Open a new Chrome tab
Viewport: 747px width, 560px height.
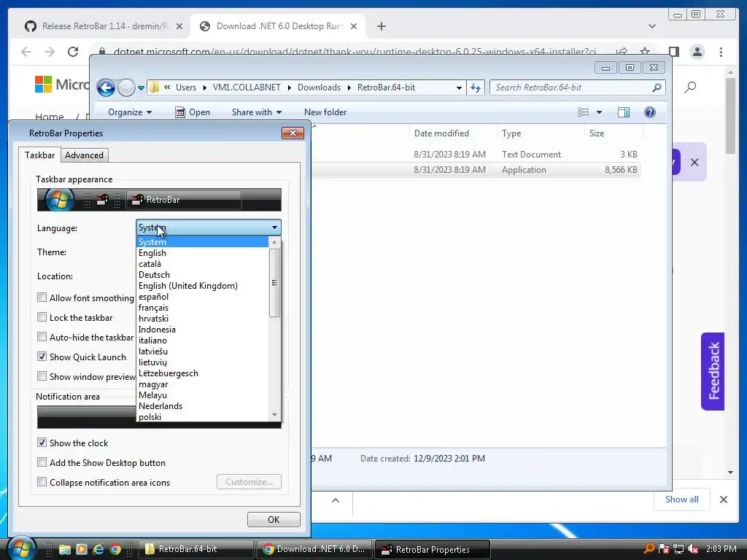pos(381,26)
